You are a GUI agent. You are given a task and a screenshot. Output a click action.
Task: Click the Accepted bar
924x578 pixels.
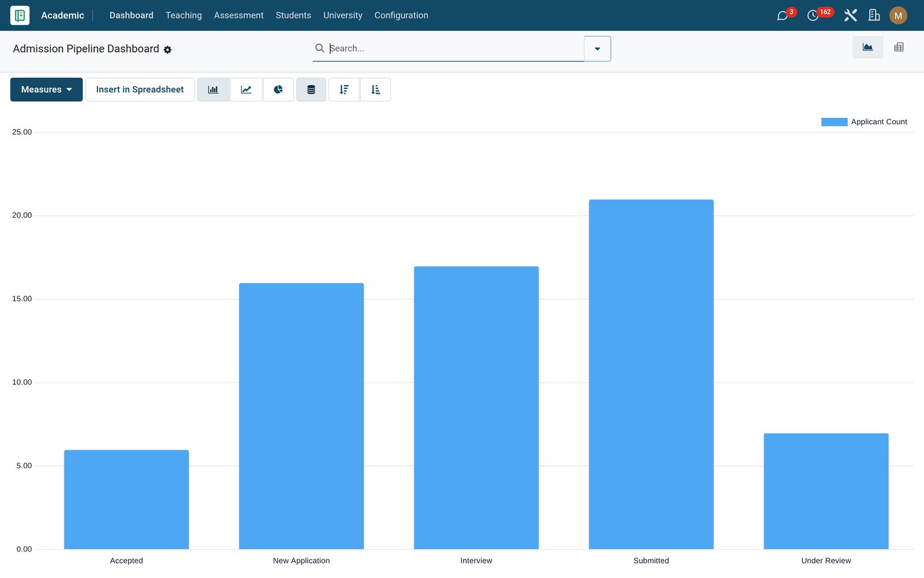(x=126, y=499)
